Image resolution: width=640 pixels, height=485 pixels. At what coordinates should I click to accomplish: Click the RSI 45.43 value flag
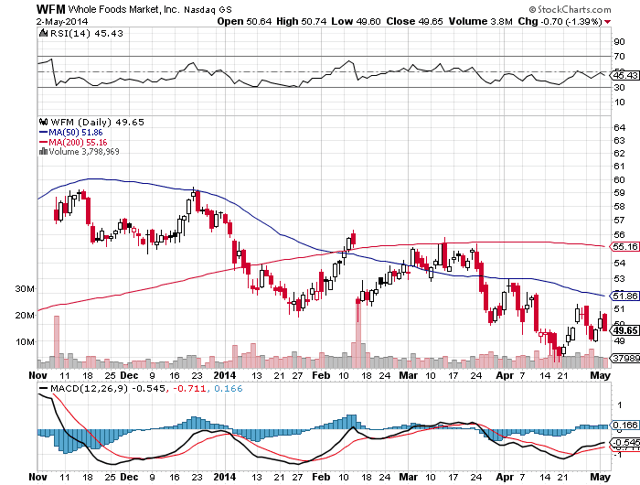pyautogui.click(x=624, y=75)
